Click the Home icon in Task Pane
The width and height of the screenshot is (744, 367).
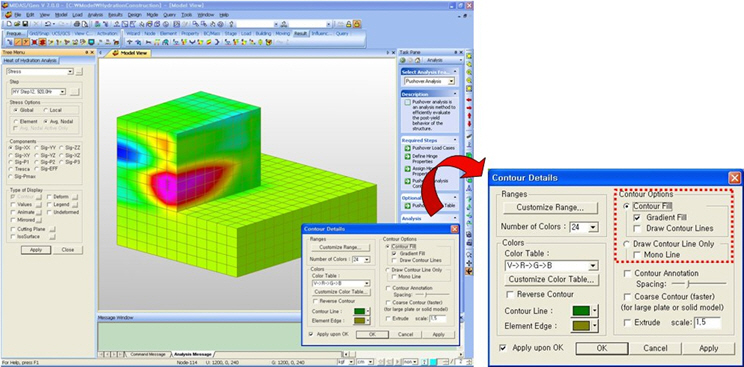417,60
